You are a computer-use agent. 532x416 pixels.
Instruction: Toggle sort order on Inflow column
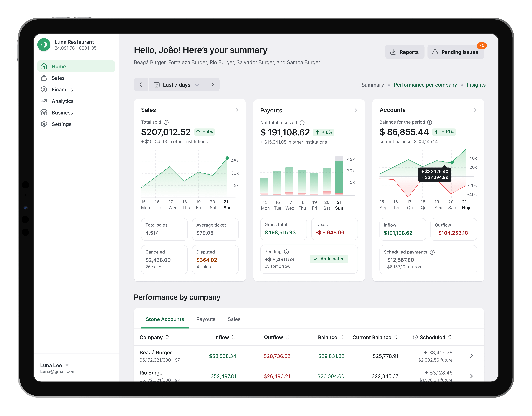(233, 337)
